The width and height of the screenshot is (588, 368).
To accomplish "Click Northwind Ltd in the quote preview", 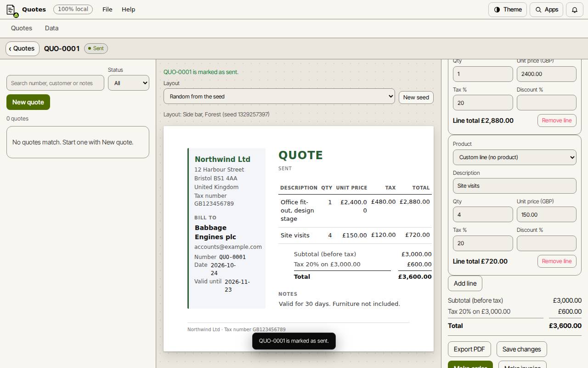I will click(222, 159).
